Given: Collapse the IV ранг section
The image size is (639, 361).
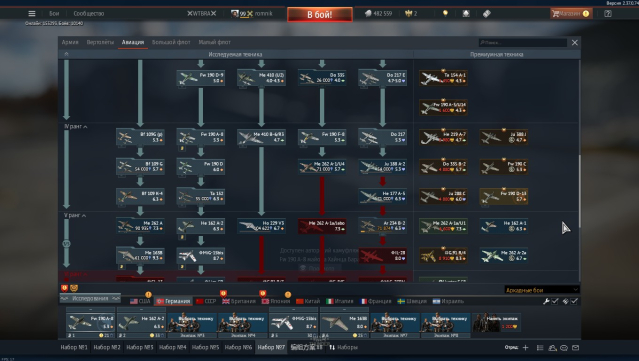Looking at the screenshot, I should (76, 127).
